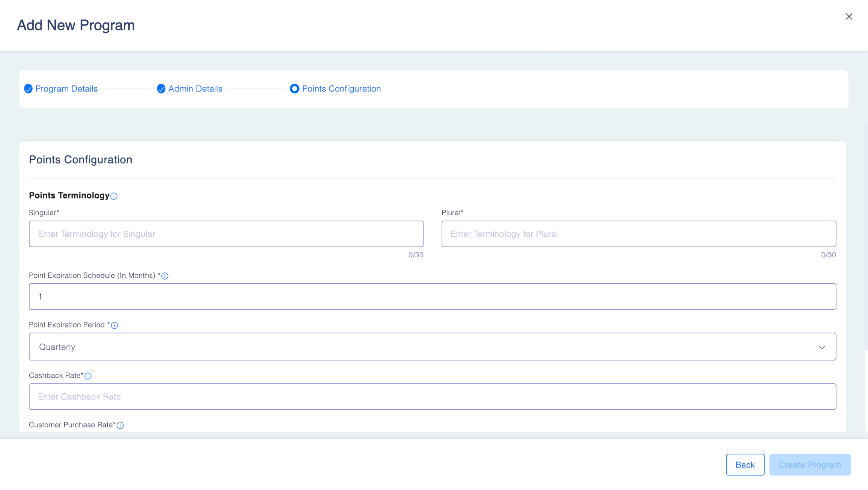Go to Admin Details step
Image resolution: width=868 pixels, height=490 pixels.
tap(195, 89)
